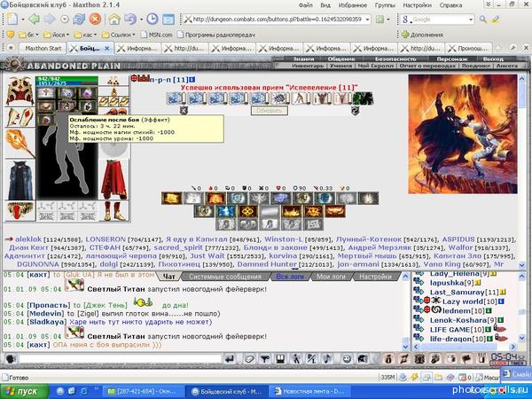Open the new page icon dropdown arrow
532x399 pixels.
pyautogui.click(x=23, y=20)
